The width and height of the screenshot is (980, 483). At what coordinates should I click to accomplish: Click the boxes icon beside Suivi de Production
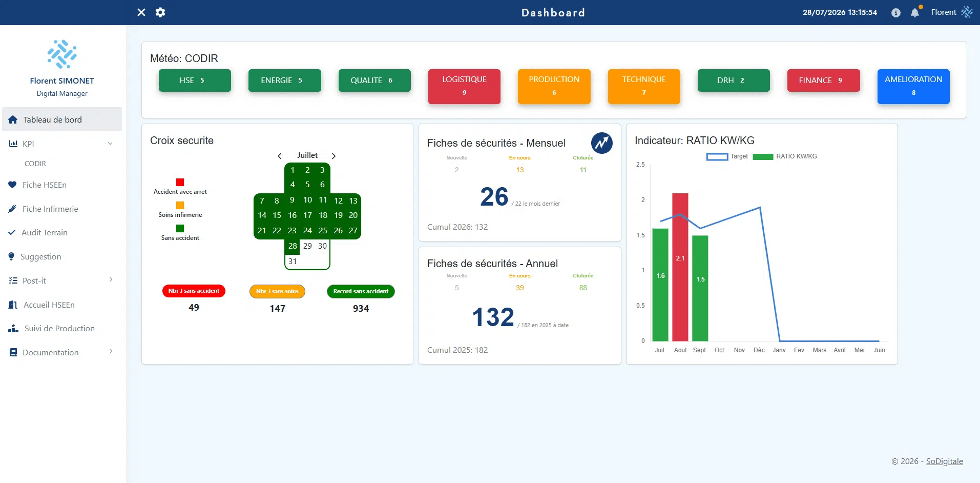pos(13,328)
